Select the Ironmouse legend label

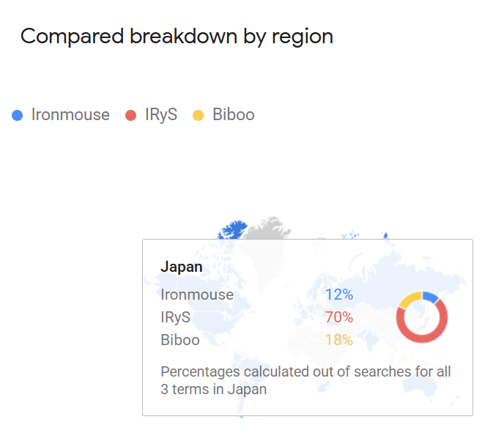tap(70, 115)
